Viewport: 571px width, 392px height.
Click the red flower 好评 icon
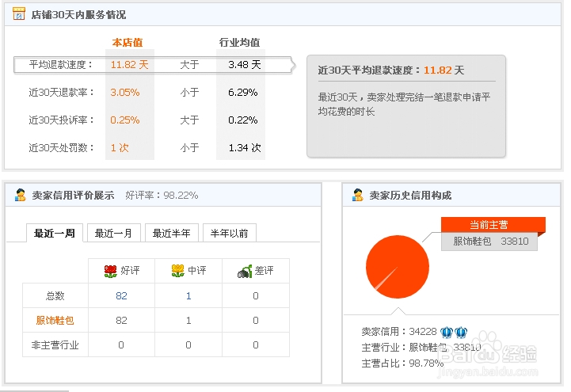tap(110, 271)
